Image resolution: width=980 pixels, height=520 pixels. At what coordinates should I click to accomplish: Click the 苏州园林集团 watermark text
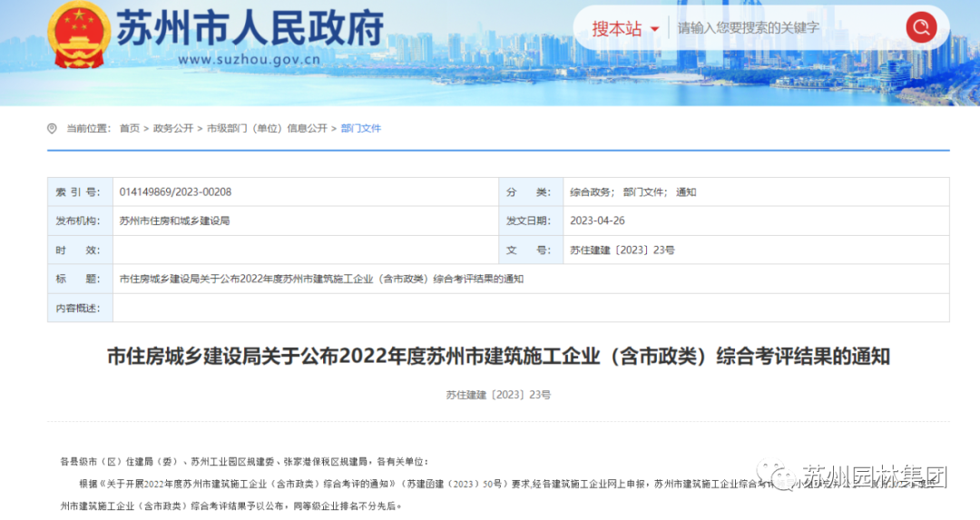(873, 477)
